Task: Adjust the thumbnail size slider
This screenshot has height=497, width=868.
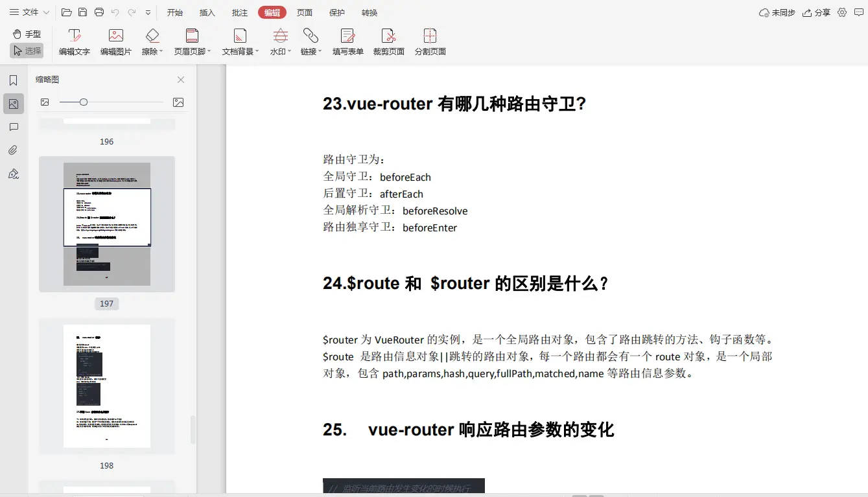Action: tap(84, 102)
